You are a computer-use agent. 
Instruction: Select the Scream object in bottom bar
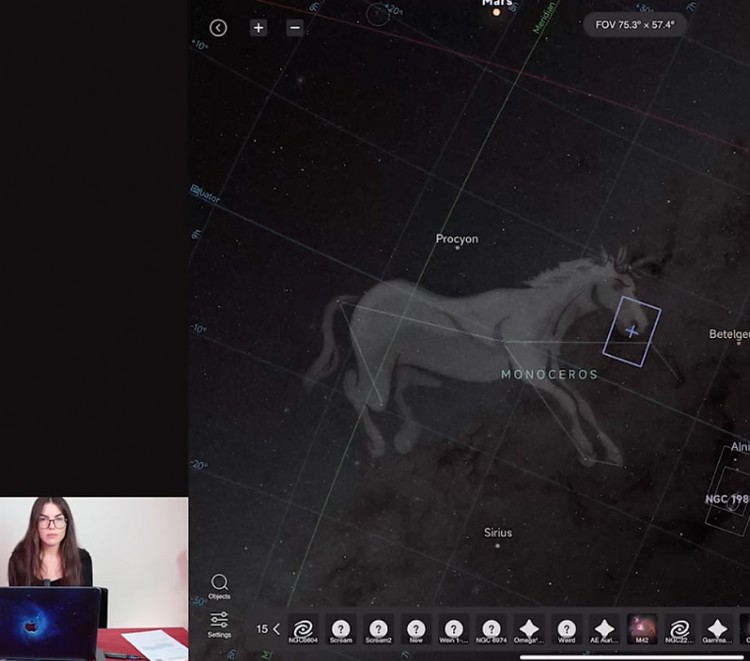341,629
